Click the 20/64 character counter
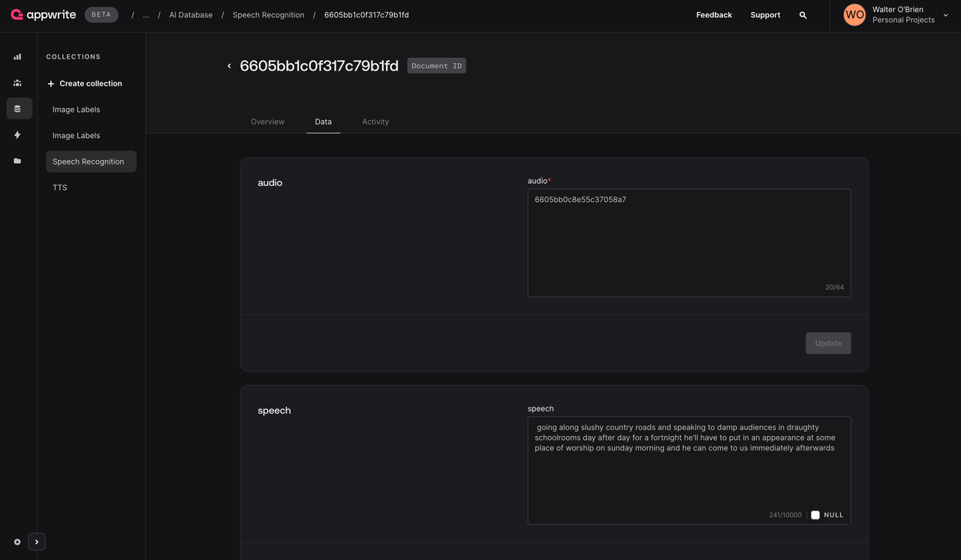This screenshot has height=560, width=961. pos(834,288)
